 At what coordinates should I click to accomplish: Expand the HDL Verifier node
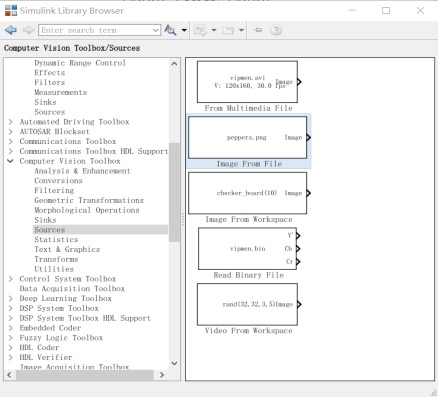coord(11,357)
